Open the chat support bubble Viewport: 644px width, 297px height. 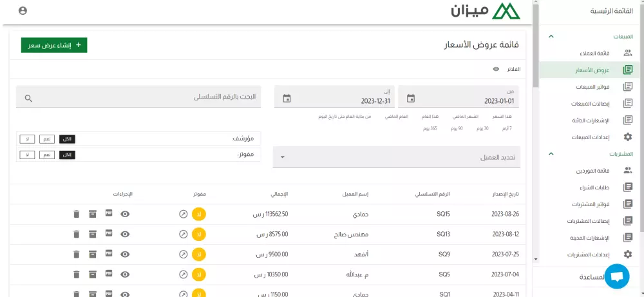(617, 276)
